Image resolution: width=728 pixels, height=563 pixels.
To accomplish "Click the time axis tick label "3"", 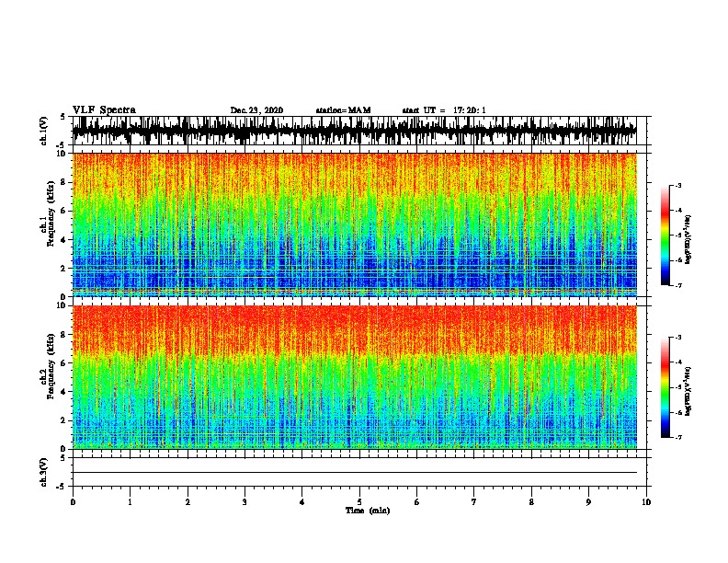I will tap(245, 502).
